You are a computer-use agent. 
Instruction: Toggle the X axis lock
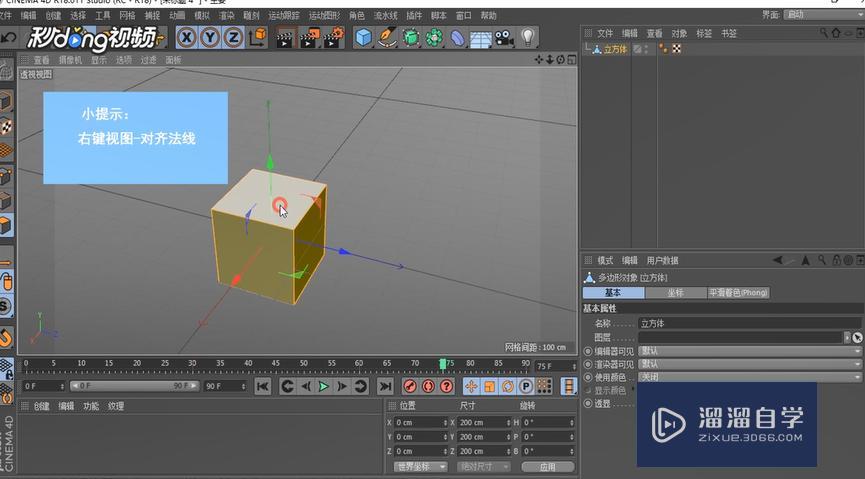[x=186, y=38]
